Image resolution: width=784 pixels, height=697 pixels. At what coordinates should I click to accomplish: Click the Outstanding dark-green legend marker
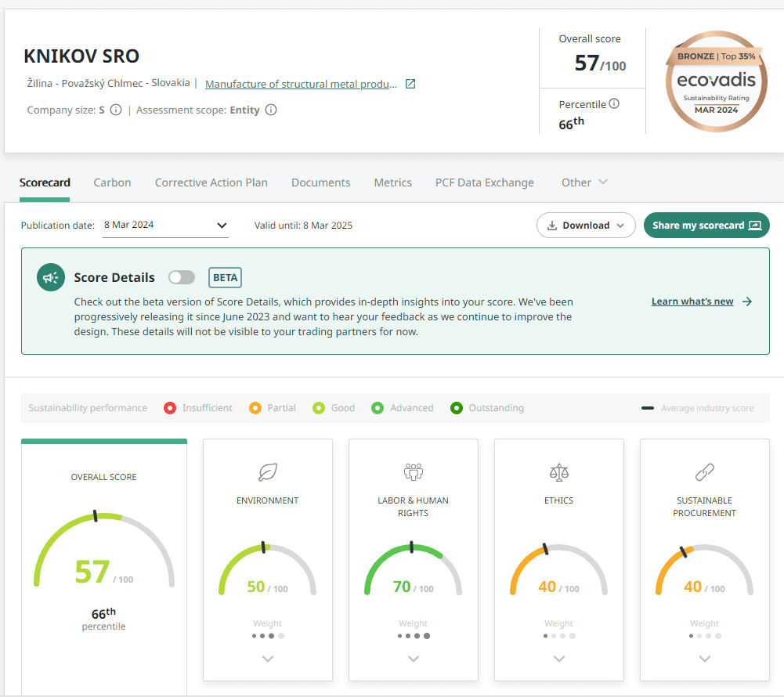pos(457,408)
